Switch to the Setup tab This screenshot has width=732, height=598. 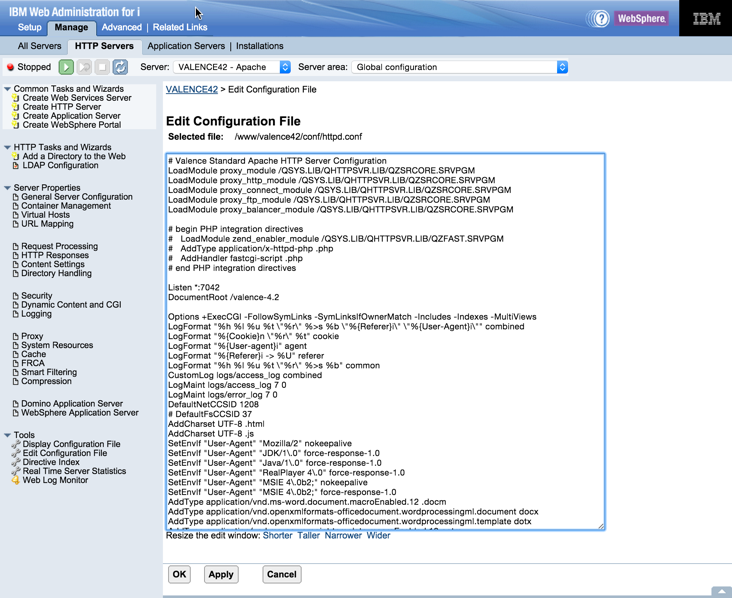[x=29, y=27]
